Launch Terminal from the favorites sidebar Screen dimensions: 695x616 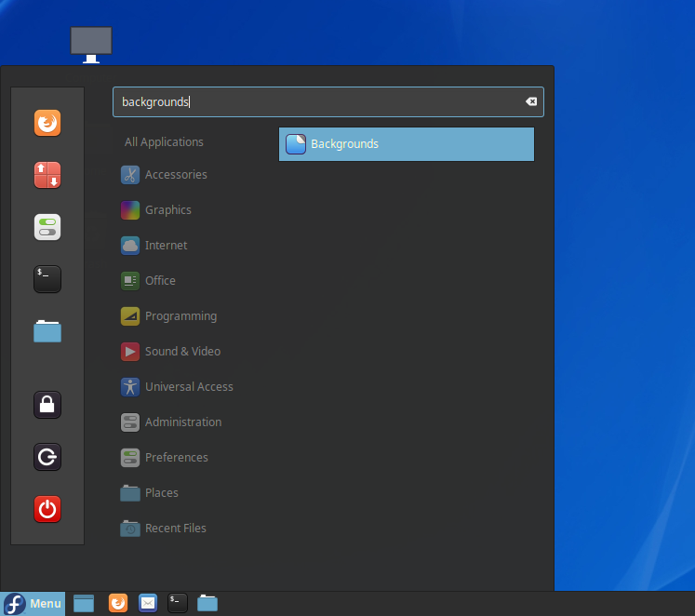pyautogui.click(x=47, y=279)
